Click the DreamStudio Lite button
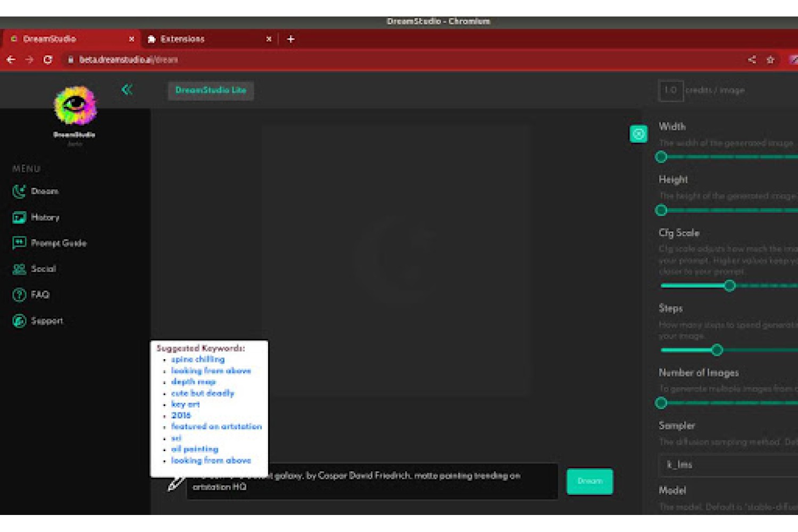Image resolution: width=798 pixels, height=532 pixels. pyautogui.click(x=211, y=90)
